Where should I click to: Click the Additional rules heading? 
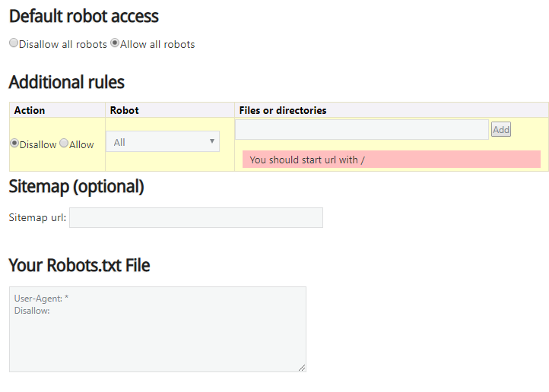(x=66, y=82)
